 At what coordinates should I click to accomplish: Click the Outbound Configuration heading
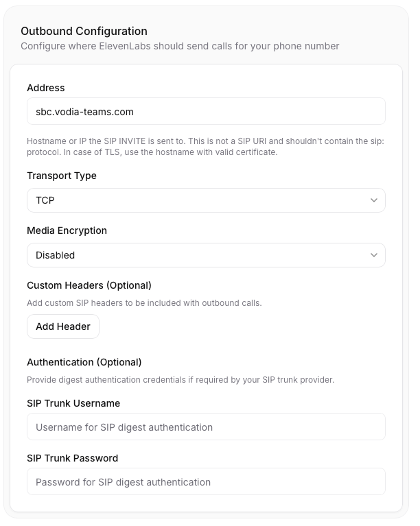click(x=84, y=31)
